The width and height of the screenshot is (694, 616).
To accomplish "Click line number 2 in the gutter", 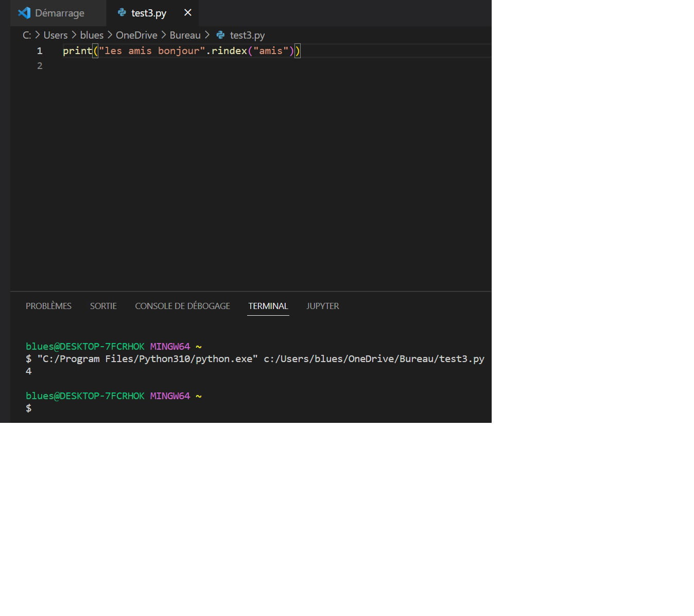I will (x=40, y=65).
